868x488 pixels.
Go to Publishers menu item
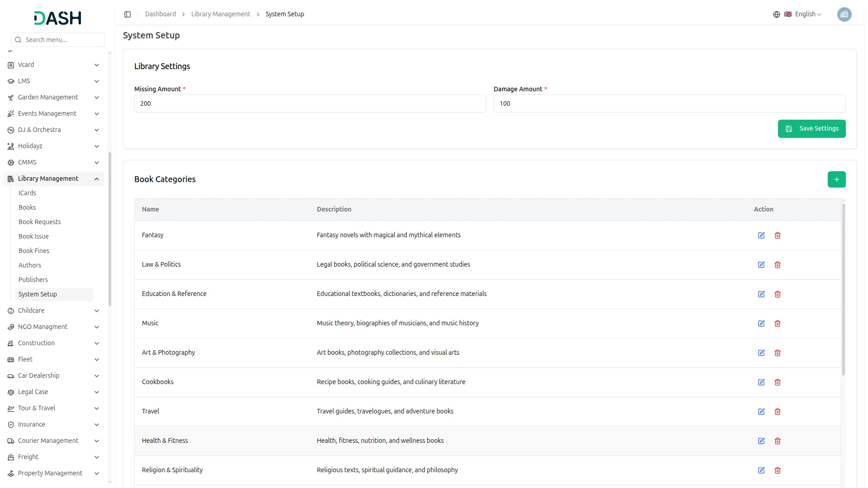(x=33, y=280)
